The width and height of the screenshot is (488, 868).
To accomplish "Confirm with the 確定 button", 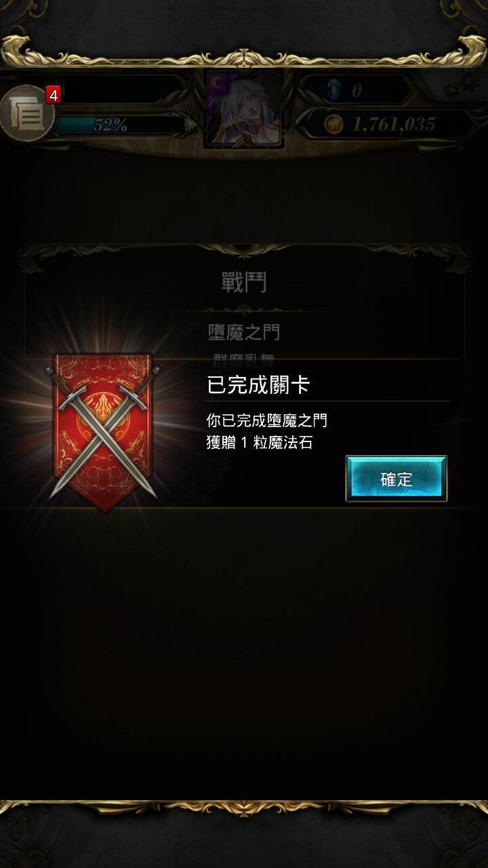I will point(396,479).
